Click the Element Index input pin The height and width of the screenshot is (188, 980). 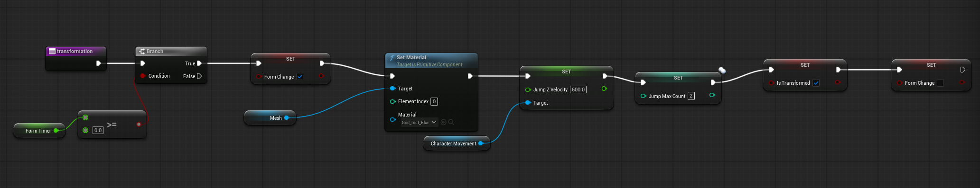point(392,101)
